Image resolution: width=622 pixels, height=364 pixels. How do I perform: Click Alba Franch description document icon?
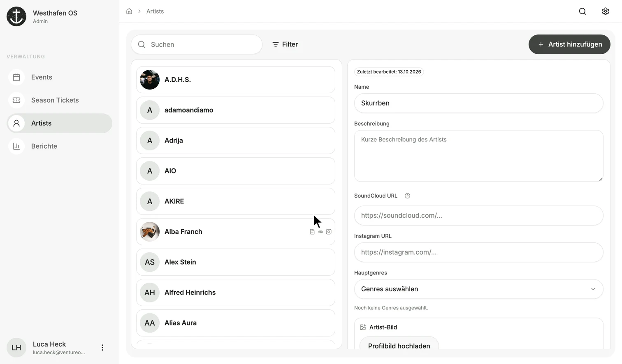(312, 232)
